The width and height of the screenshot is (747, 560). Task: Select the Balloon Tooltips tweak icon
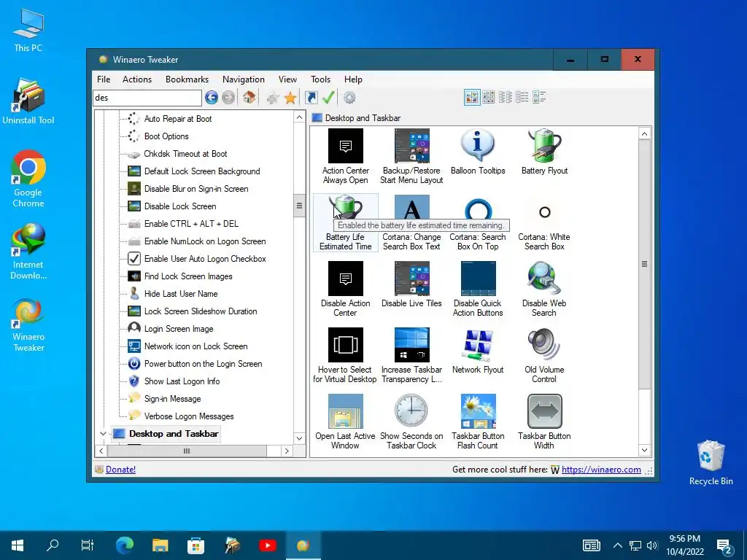tap(478, 152)
